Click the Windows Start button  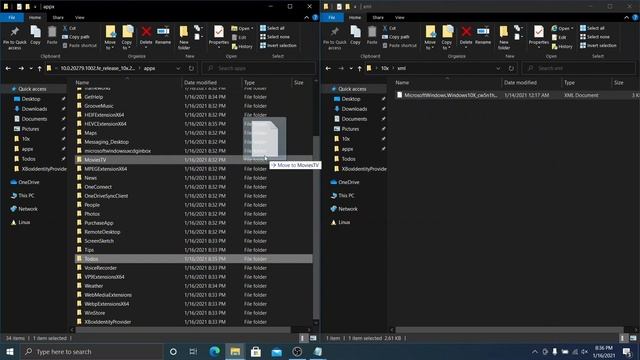coord(10,351)
